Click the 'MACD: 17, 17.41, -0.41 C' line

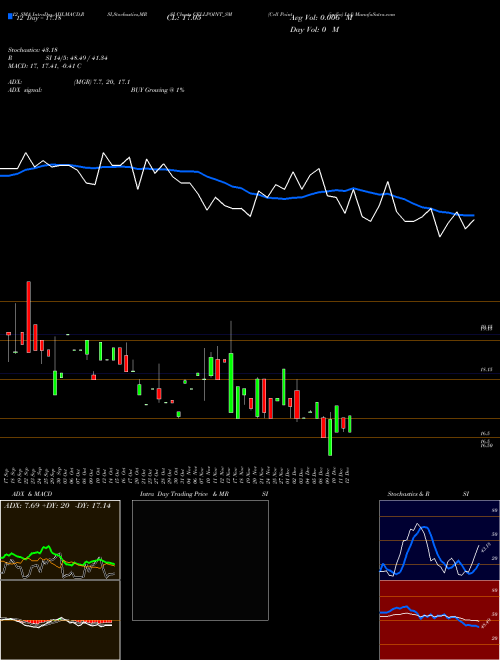pos(45,66)
